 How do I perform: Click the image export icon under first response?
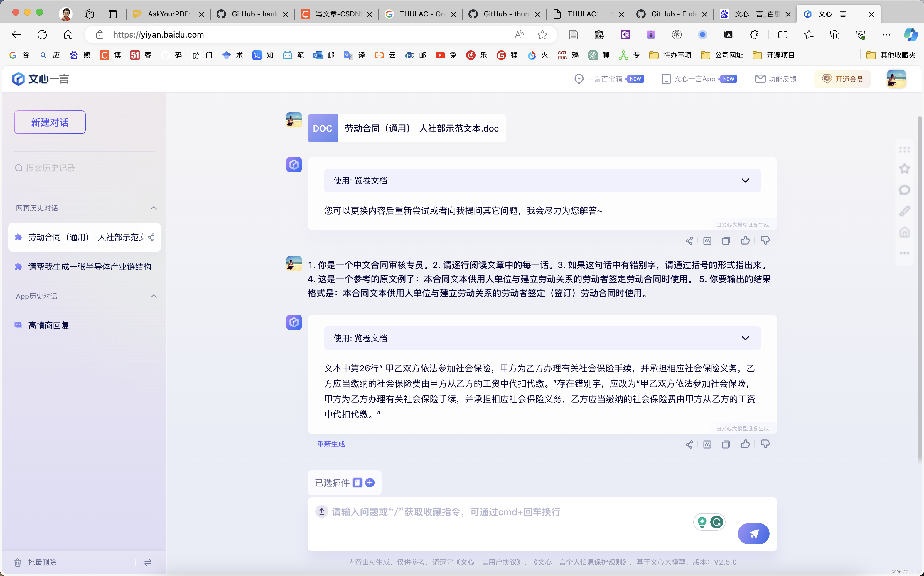[707, 241]
